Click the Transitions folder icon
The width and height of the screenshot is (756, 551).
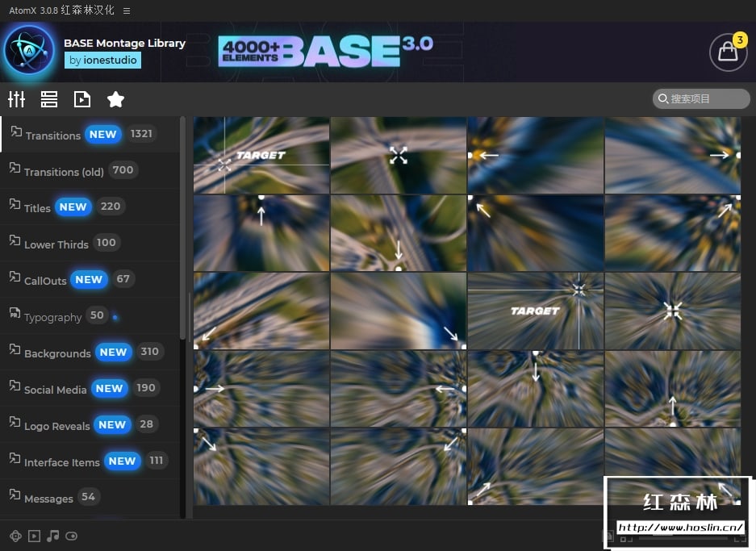point(16,131)
